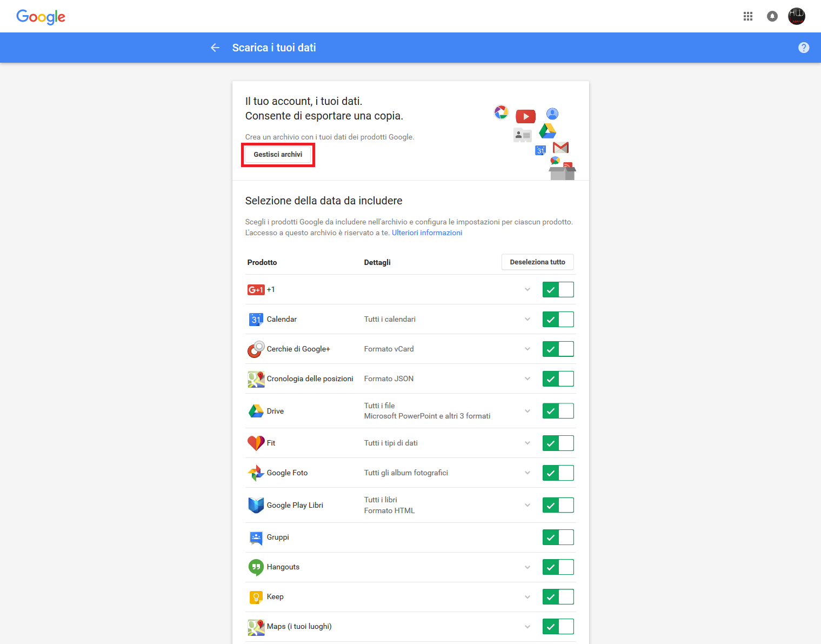Viewport: 821px width, 644px height.
Task: Click the 'Formato JSON' detail text
Action: (x=389, y=379)
